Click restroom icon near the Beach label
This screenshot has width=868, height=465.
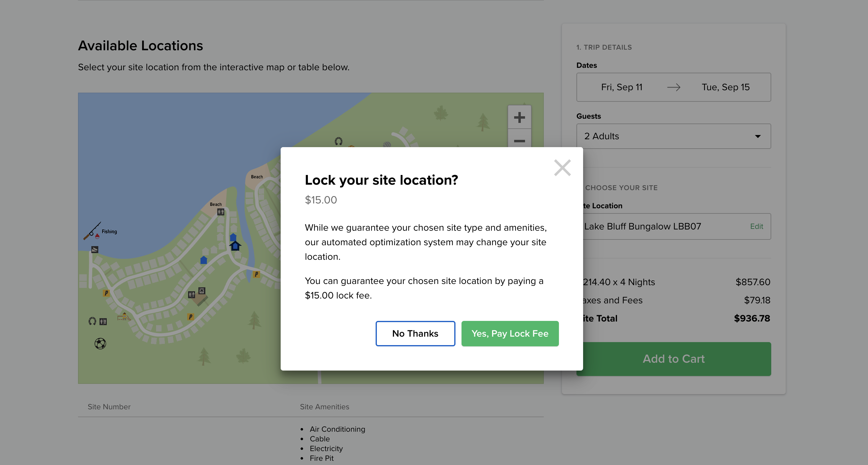(x=221, y=212)
